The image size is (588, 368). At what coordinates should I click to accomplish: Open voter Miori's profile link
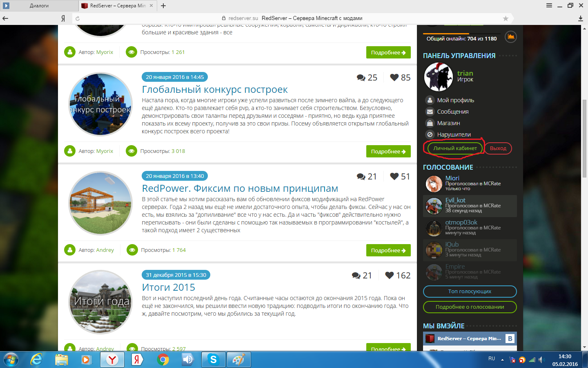[x=452, y=178]
